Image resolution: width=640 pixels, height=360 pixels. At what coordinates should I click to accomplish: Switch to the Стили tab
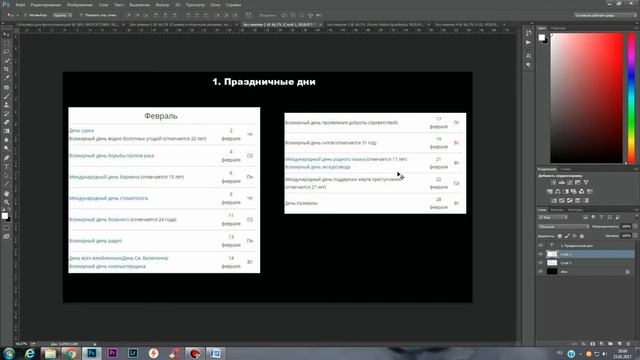(566, 169)
